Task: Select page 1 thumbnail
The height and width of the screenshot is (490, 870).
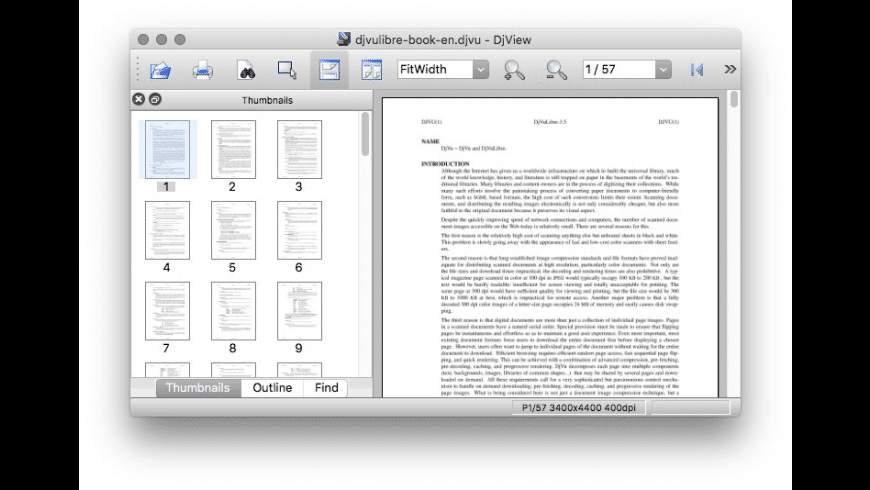Action: [x=167, y=149]
